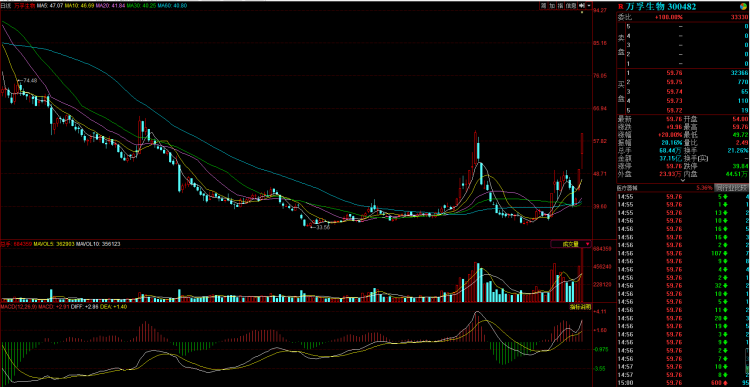Click the 加 toolbar icon
750x387 pixels.
point(552,6)
